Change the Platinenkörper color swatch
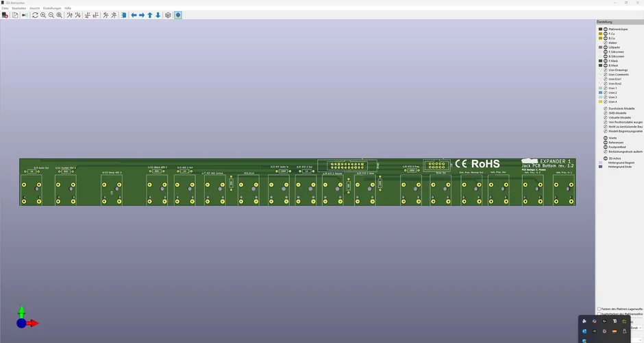The image size is (644, 343). click(600, 29)
